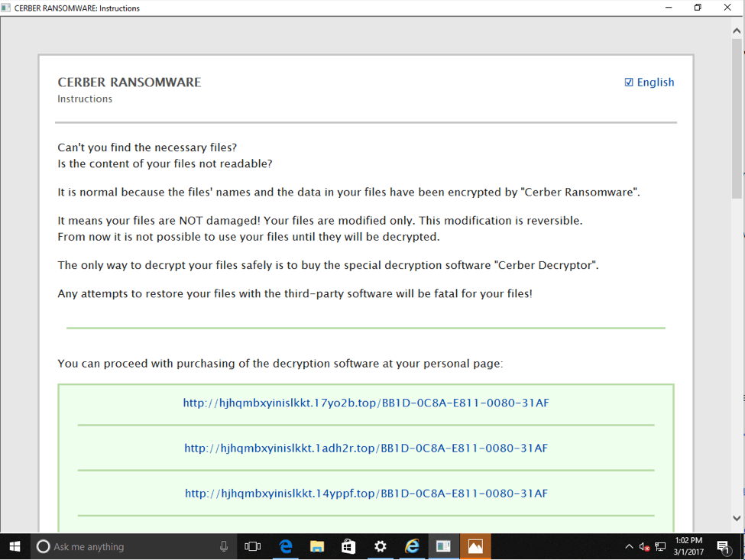Open the 17yo2b.top personal page link

click(366, 403)
